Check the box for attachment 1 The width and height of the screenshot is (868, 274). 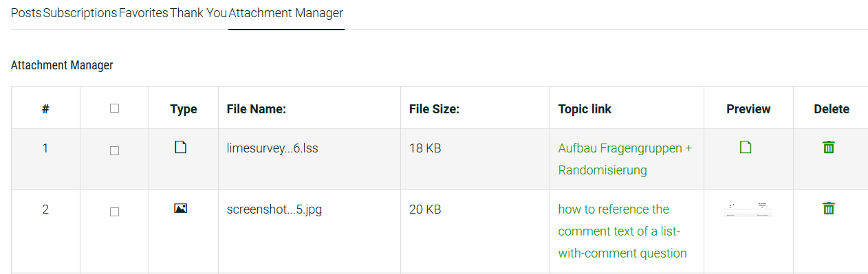[115, 150]
